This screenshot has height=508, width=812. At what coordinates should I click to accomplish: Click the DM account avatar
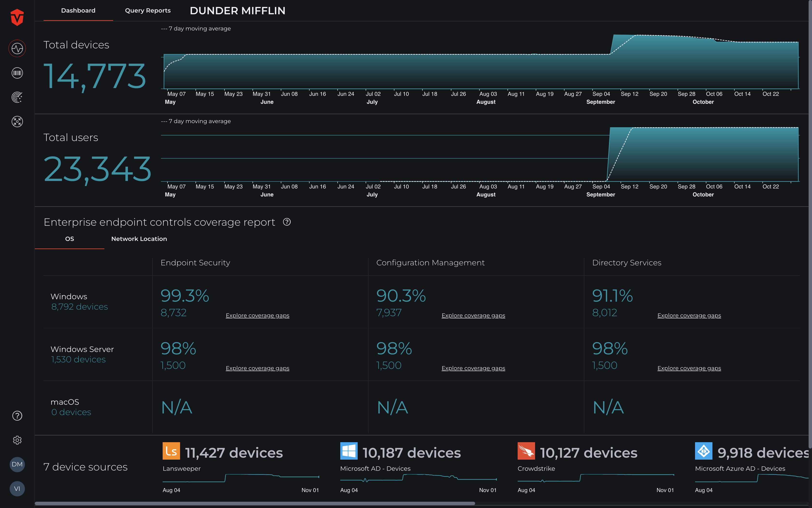coord(17,464)
